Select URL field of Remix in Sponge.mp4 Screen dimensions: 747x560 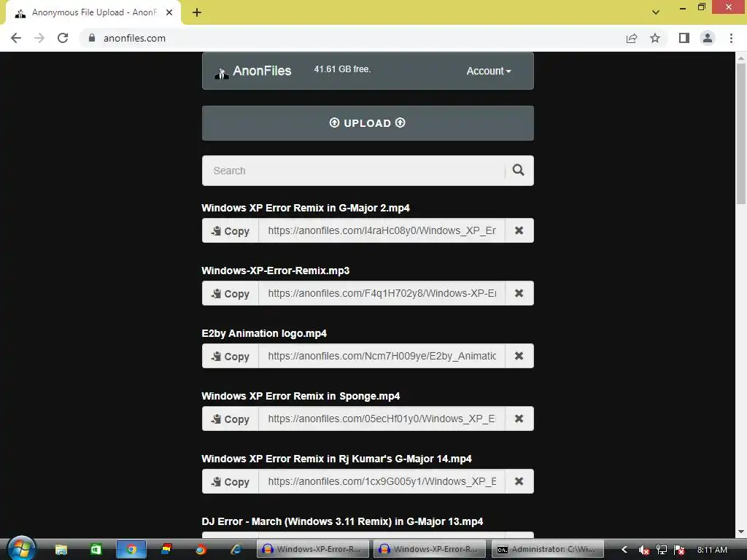[x=382, y=419]
